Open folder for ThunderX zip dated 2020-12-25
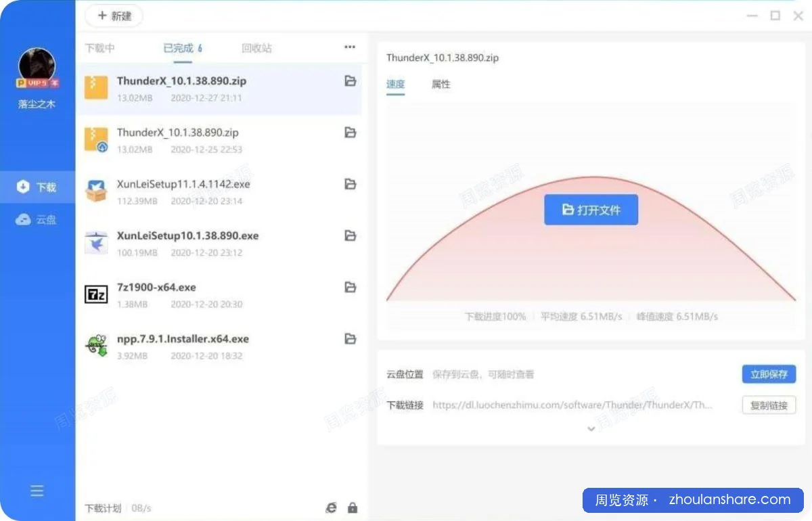This screenshot has width=812, height=521. point(350,133)
